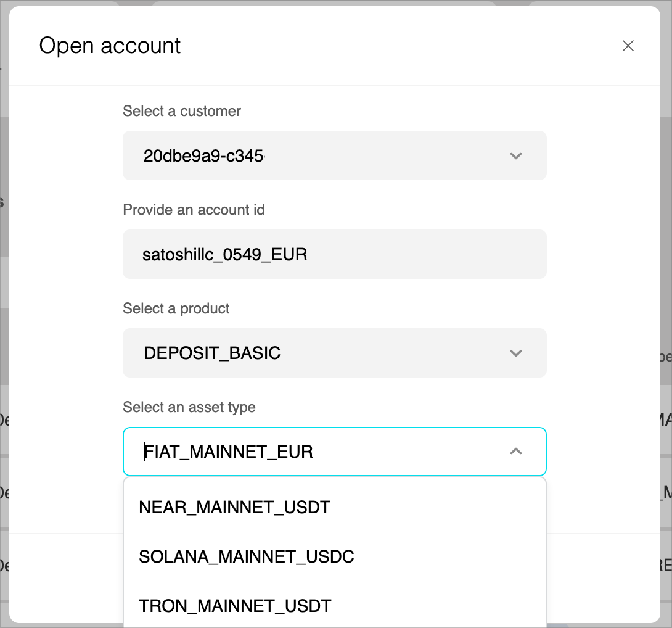Click the 20dbe9a9-c345 customer ID text
This screenshot has height=628, width=672.
pyautogui.click(x=203, y=156)
